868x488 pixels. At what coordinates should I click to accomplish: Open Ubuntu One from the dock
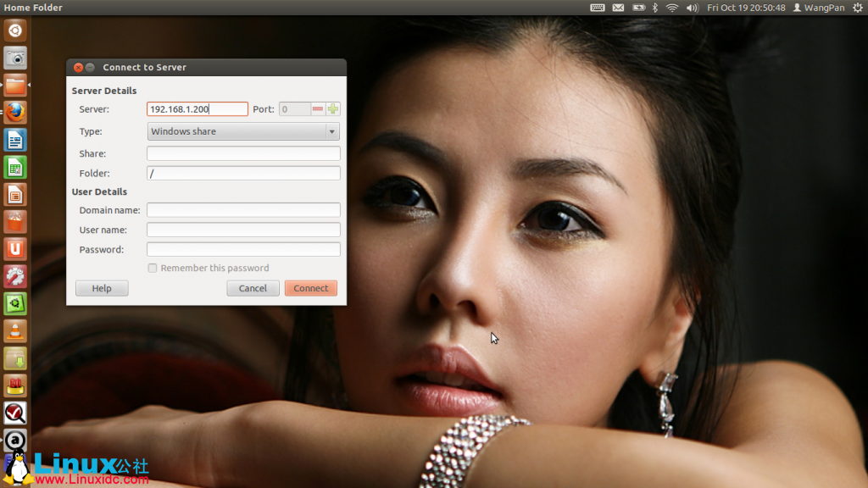[x=15, y=249]
